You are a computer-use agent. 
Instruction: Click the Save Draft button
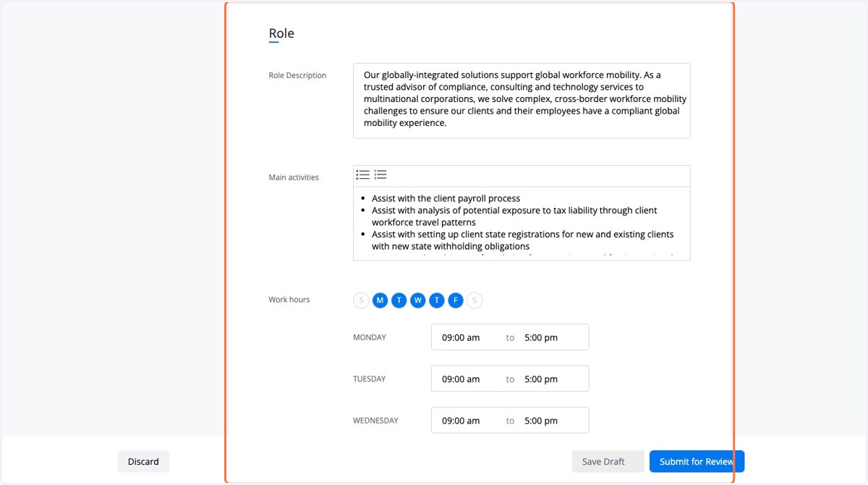click(608, 462)
